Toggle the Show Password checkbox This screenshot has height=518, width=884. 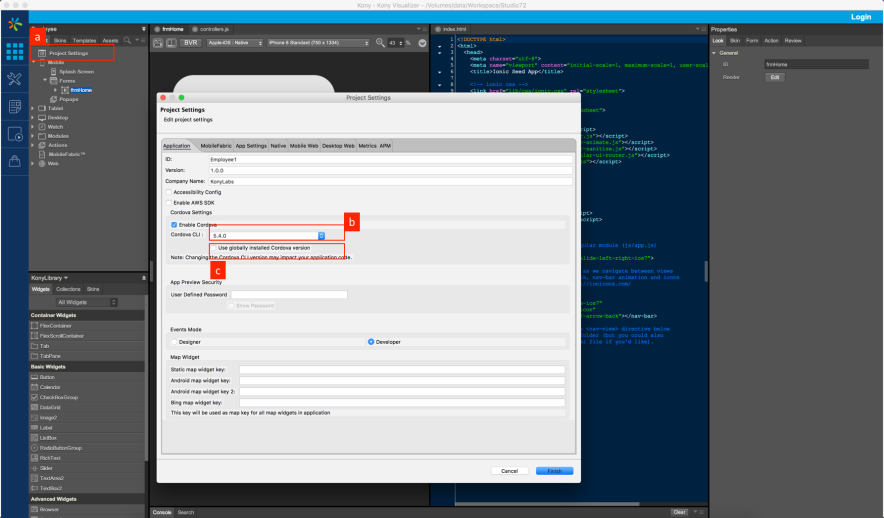pyautogui.click(x=231, y=306)
